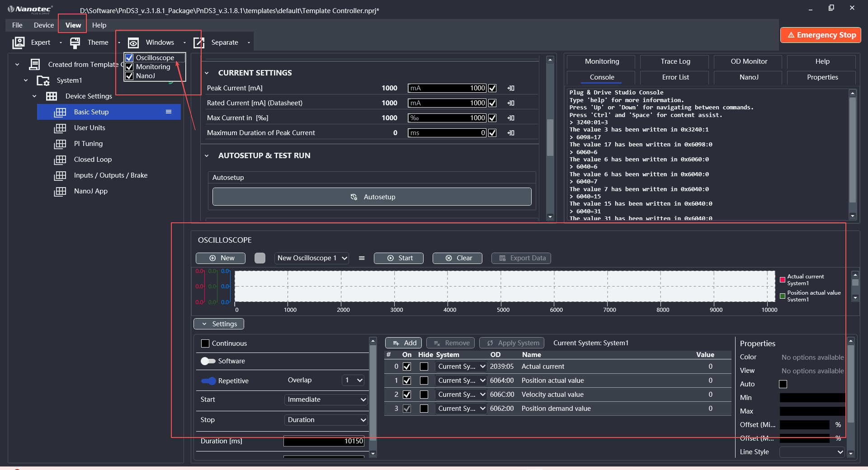Image resolution: width=868 pixels, height=470 pixels.
Task: Click the red Actual current legend swatch
Action: [783, 280]
